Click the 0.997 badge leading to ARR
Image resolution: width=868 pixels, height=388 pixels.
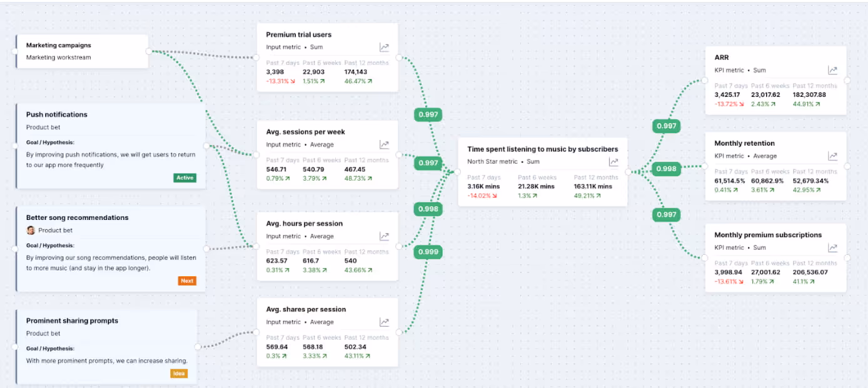666,126
